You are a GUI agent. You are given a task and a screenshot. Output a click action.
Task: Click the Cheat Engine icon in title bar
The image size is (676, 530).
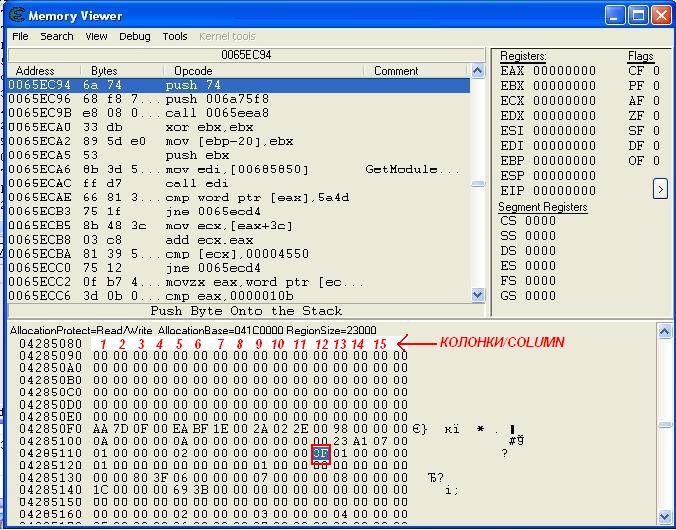pyautogui.click(x=15, y=15)
